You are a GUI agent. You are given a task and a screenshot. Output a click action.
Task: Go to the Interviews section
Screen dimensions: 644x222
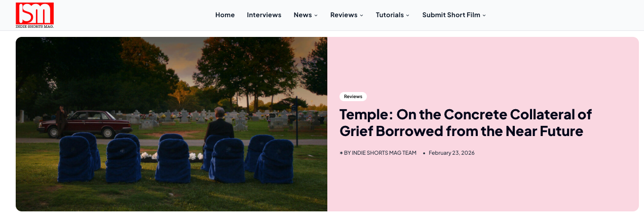coord(264,15)
